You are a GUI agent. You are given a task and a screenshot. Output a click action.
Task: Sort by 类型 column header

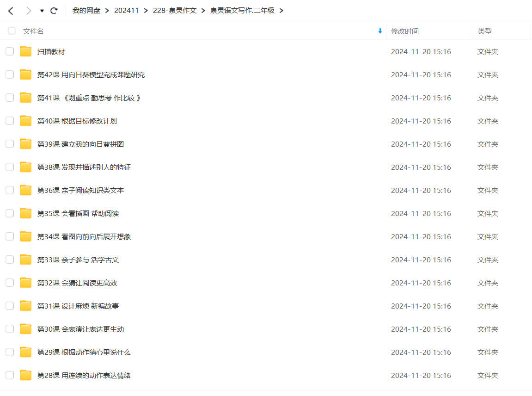point(484,31)
